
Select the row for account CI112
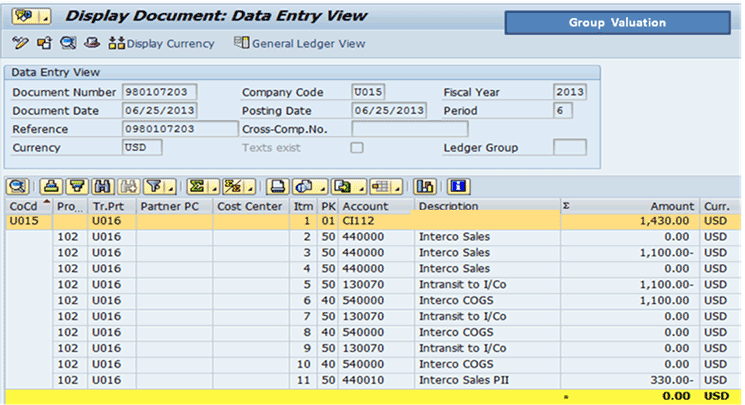(358, 221)
